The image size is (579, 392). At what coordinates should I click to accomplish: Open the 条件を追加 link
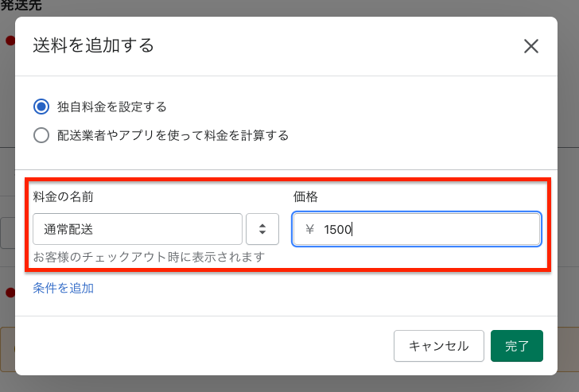pos(63,288)
